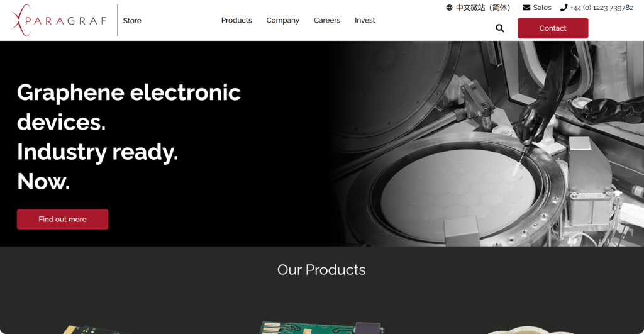
Task: Click the phone handset icon
Action: 563,8
